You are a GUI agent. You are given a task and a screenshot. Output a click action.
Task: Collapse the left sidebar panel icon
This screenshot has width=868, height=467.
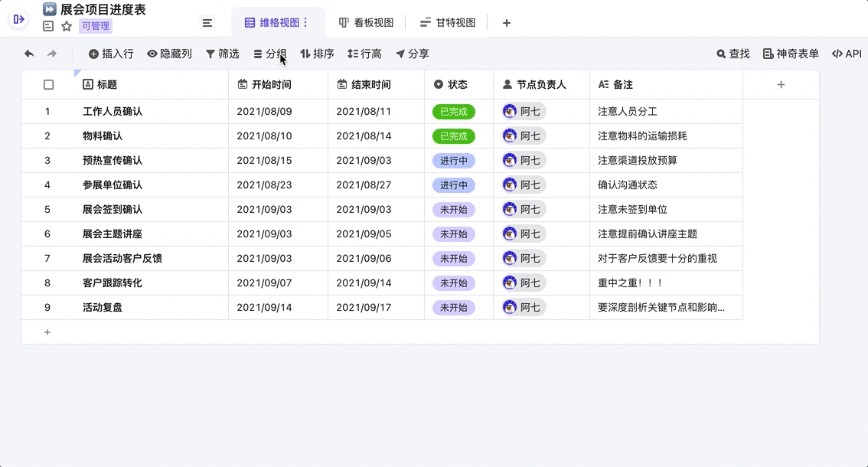[x=18, y=19]
